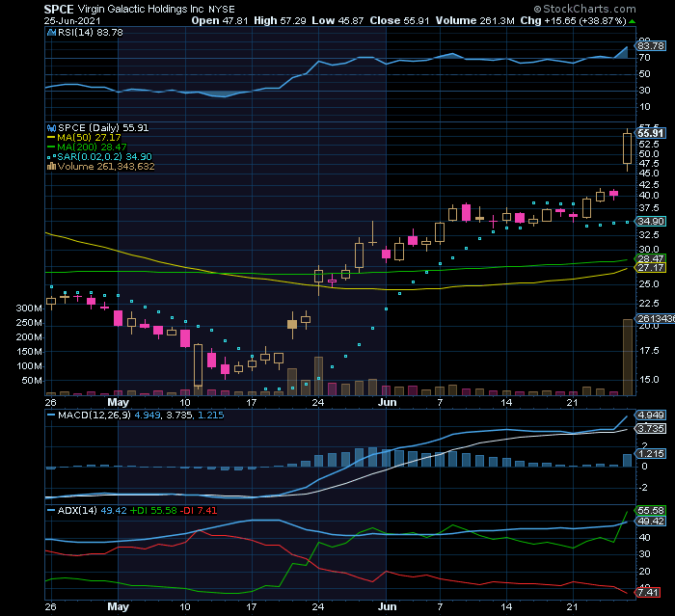Screen dimensions: 675x616
Task: Click the 27.17 yellow MA tag on right axis
Action: [651, 268]
